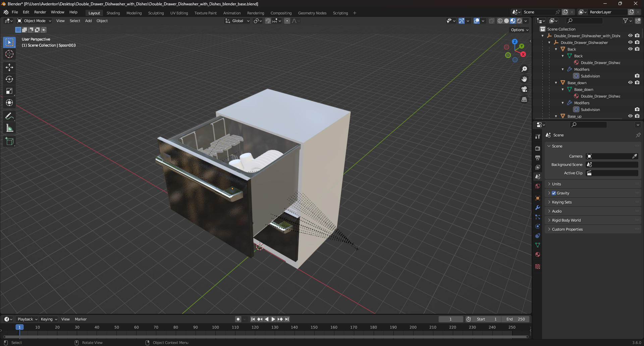The width and height of the screenshot is (644, 346).
Task: Open the Tool properties tab
Action: click(x=538, y=136)
